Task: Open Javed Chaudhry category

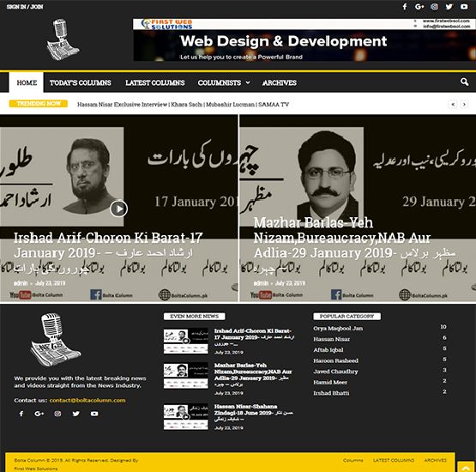Action: pyautogui.click(x=335, y=372)
